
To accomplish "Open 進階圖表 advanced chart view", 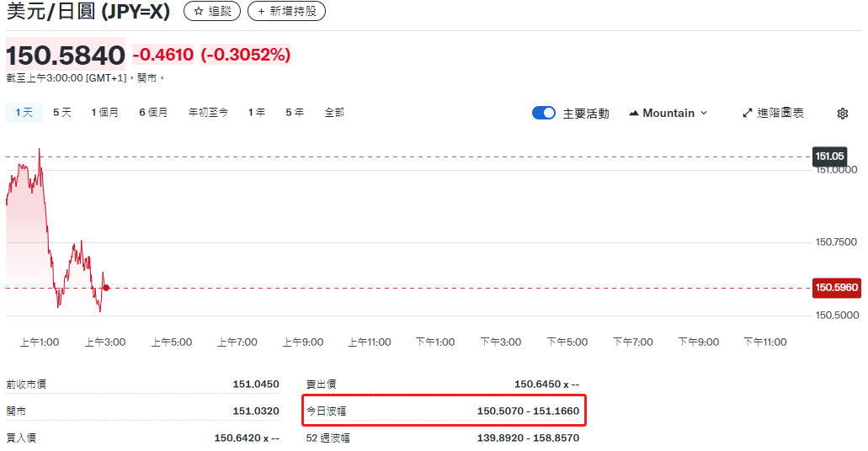I will pos(773,113).
